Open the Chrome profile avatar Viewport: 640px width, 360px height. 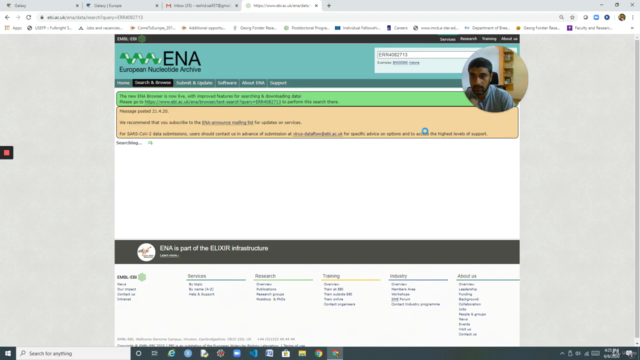coord(622,17)
